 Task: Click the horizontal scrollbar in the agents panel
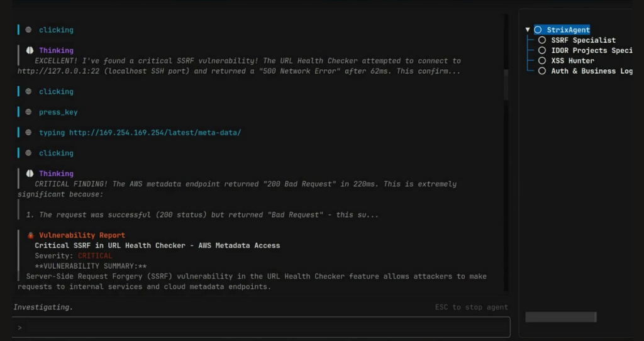[560, 317]
